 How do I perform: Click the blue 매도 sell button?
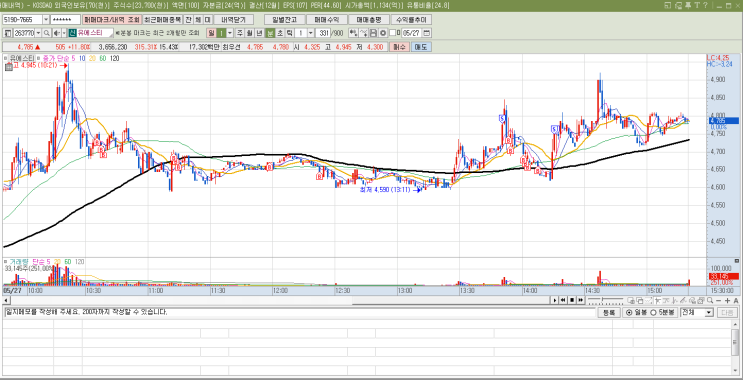tap(421, 47)
